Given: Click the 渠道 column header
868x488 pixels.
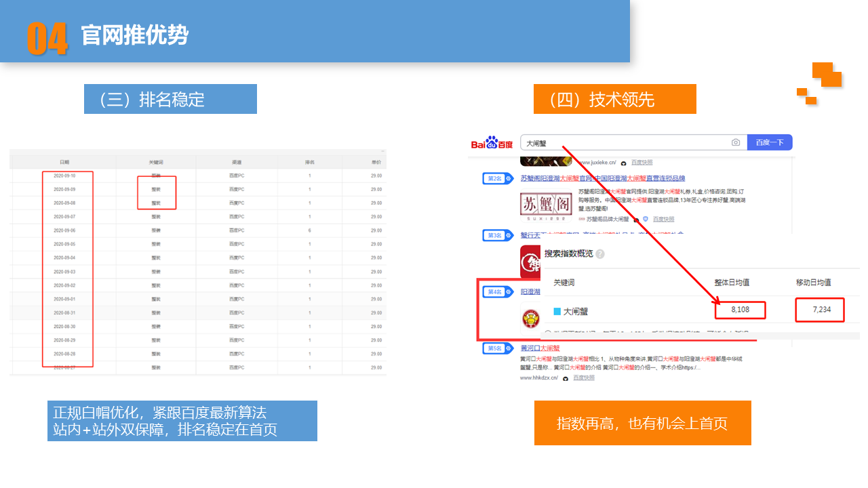Looking at the screenshot, I should tap(237, 163).
